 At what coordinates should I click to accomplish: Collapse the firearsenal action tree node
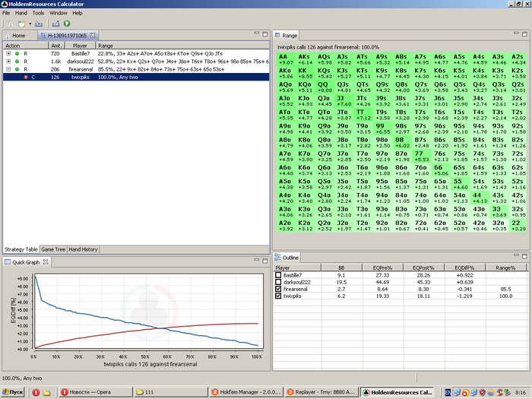pos(8,69)
